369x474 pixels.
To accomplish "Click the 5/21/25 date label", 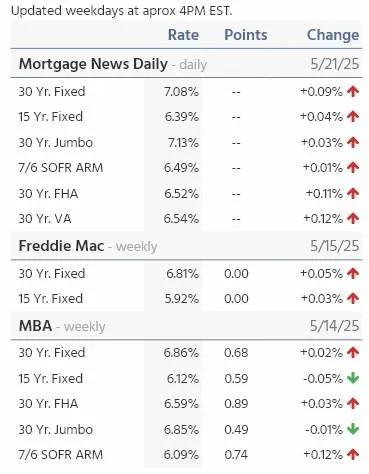I will click(335, 64).
